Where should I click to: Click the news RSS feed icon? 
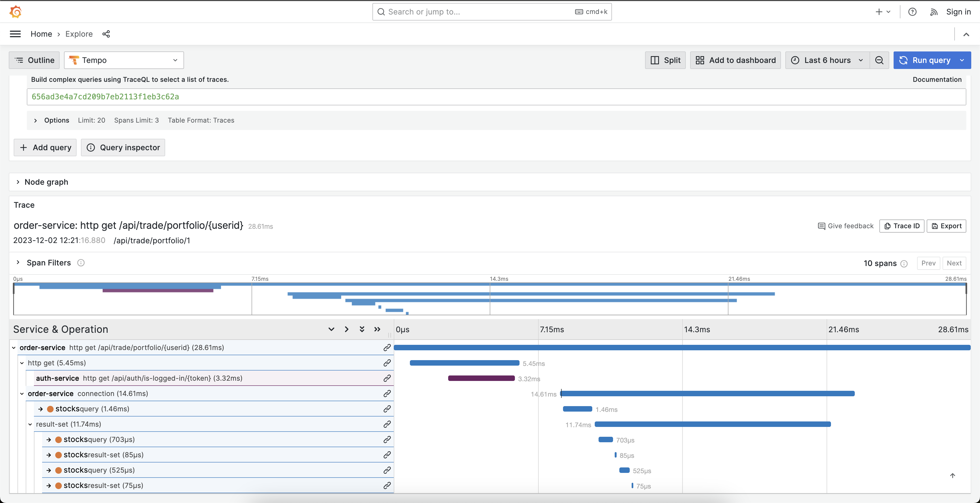coord(934,12)
